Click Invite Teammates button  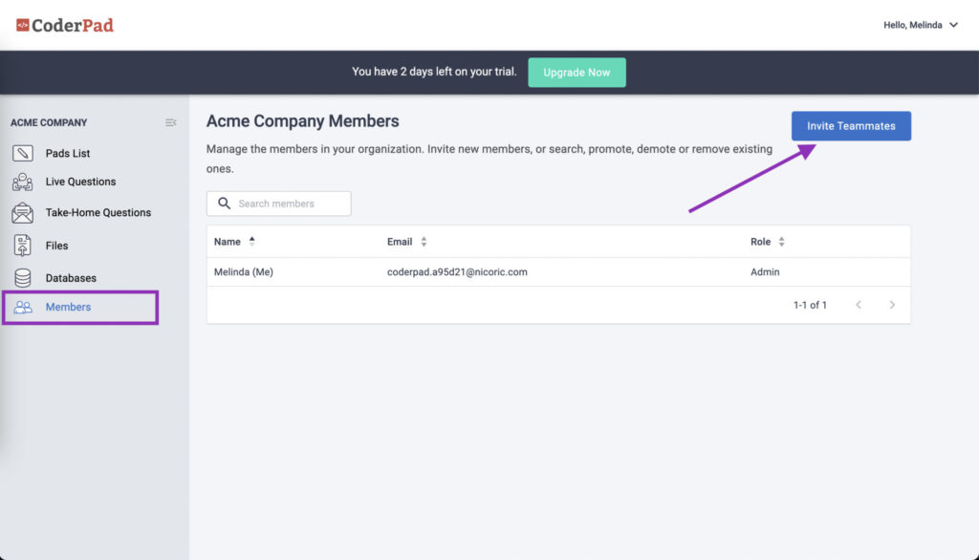click(x=851, y=126)
